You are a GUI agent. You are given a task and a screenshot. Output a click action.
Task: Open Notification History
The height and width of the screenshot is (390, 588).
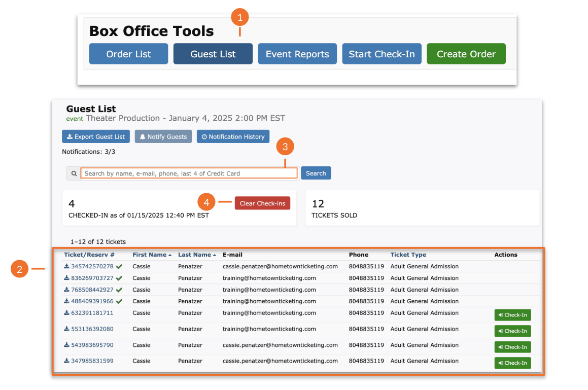click(233, 137)
